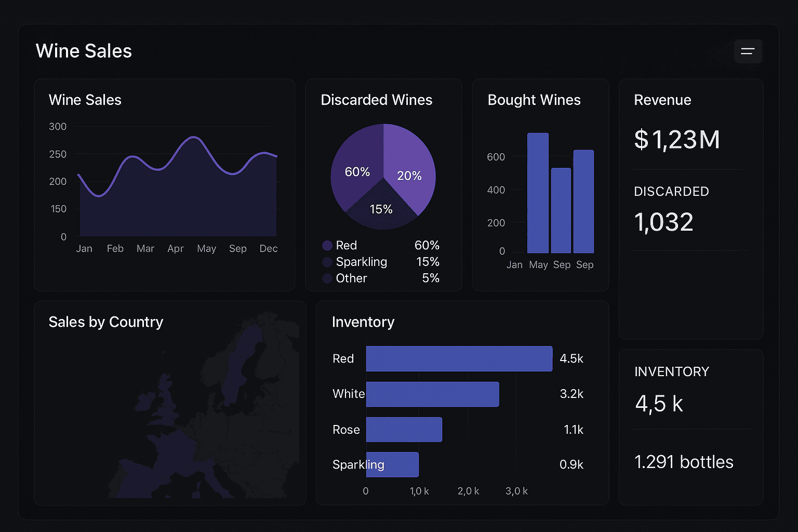The height and width of the screenshot is (532, 798).
Task: Click the Discarded Wines card heading
Action: [376, 100]
